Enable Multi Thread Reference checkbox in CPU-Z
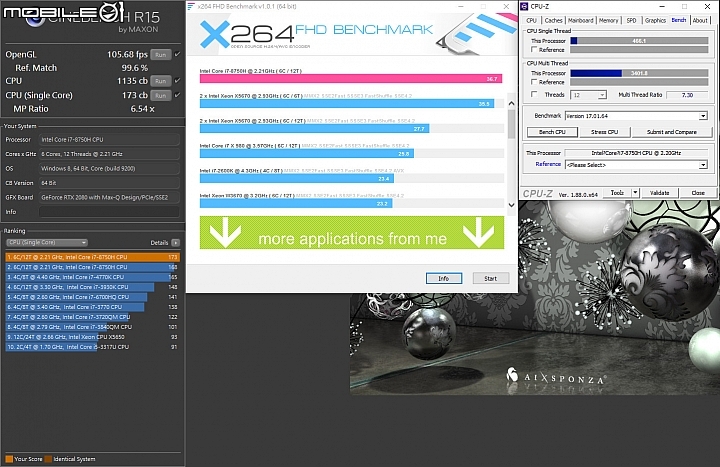 click(x=534, y=82)
